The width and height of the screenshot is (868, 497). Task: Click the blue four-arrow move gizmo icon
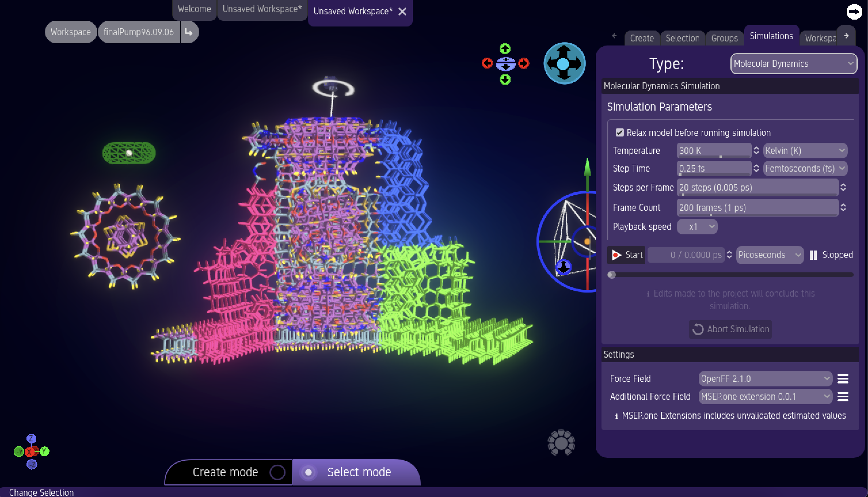coord(564,63)
